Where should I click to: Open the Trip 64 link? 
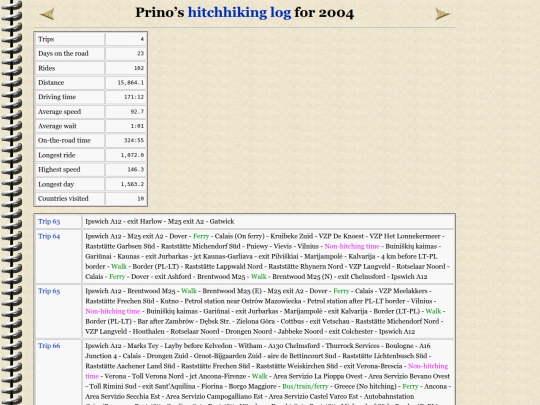[49, 236]
